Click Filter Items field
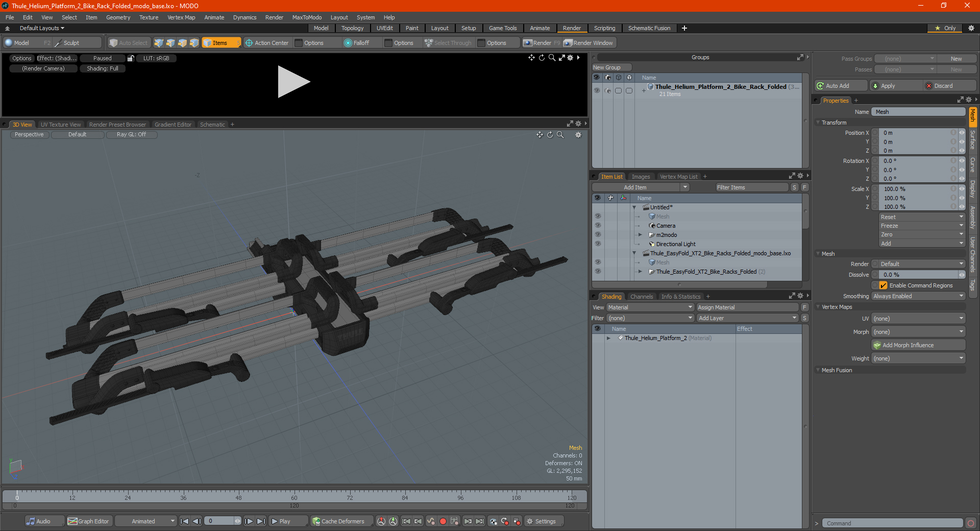980x531 pixels. 752,187
